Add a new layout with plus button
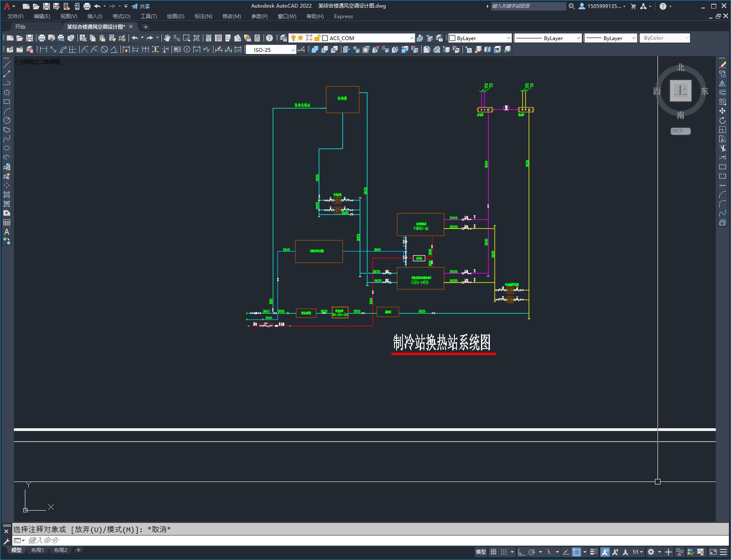The width and height of the screenshot is (731, 560). click(78, 550)
